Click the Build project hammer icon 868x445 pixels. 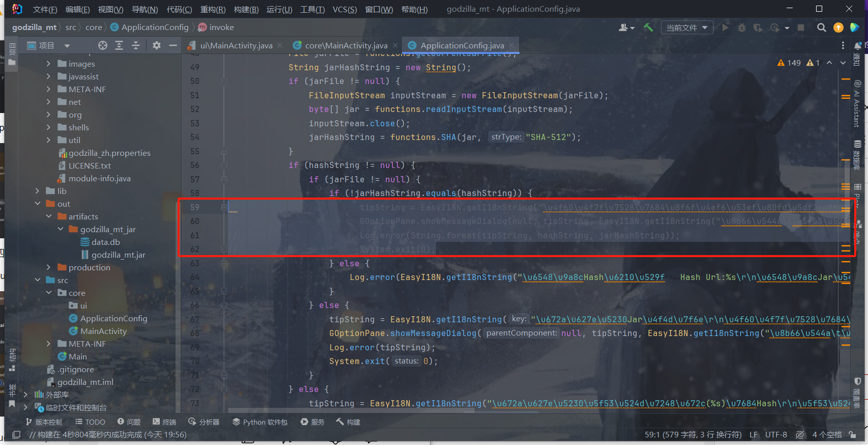(648, 27)
